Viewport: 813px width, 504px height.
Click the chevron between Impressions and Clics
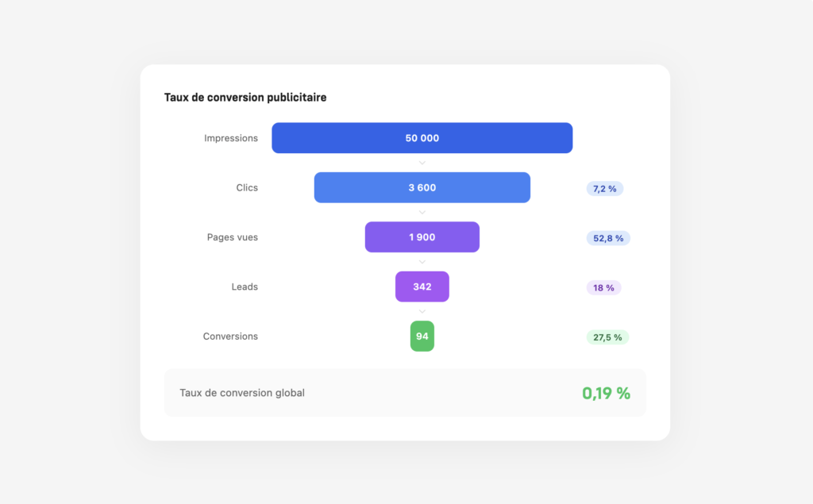(422, 163)
